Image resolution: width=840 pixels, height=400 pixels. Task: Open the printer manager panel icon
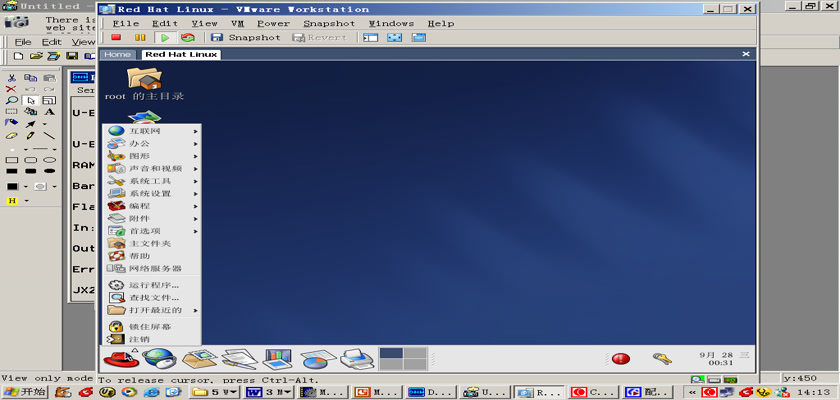pyautogui.click(x=357, y=358)
